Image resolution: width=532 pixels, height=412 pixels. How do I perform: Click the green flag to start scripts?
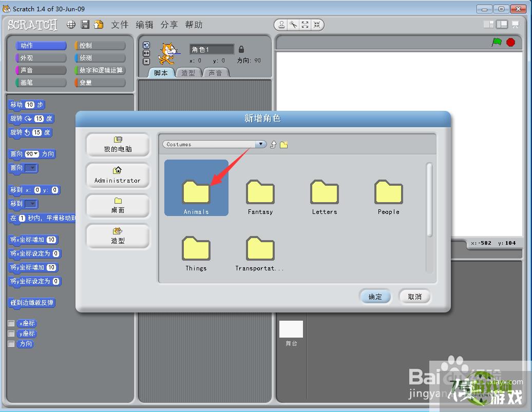[497, 43]
